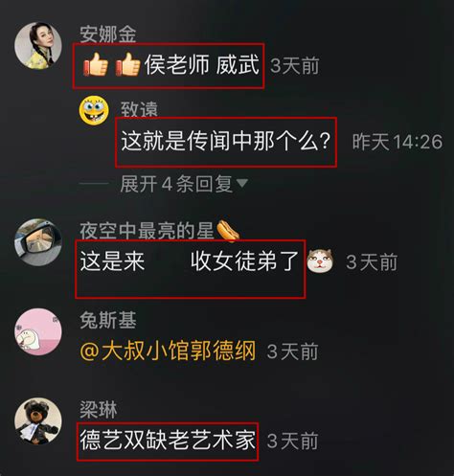Tap the comment 侯老师 威武
Image resolution: width=454 pixels, height=476 pixels.
(x=201, y=65)
